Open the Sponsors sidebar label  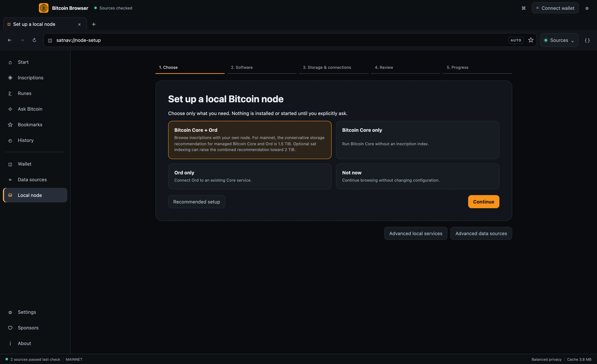[x=28, y=328]
